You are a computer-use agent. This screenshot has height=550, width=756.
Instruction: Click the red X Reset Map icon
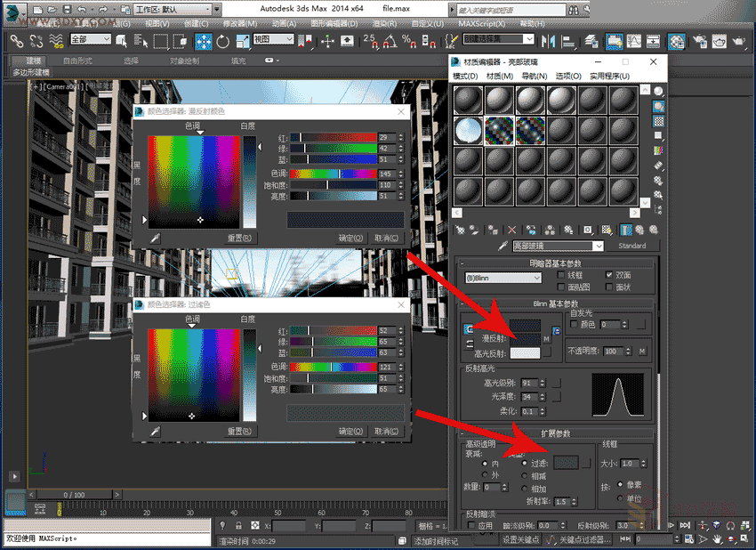point(512,231)
